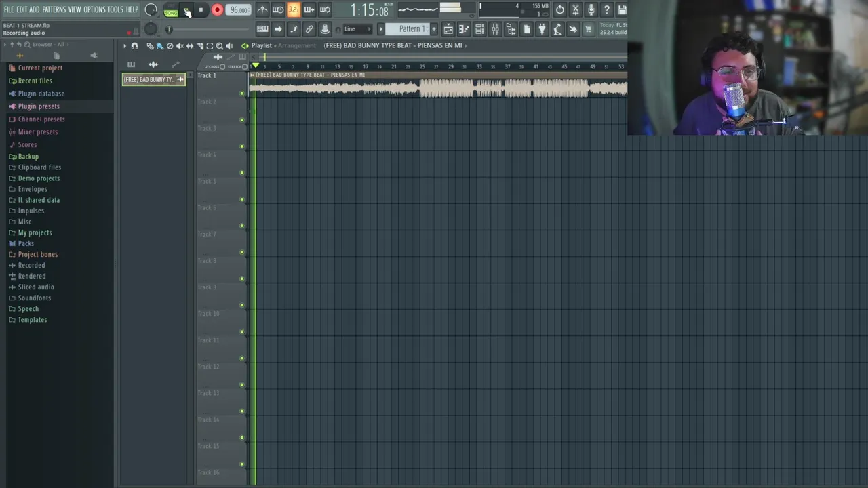Expand Channel presets folder
Image resolution: width=868 pixels, height=488 pixels.
click(x=41, y=119)
